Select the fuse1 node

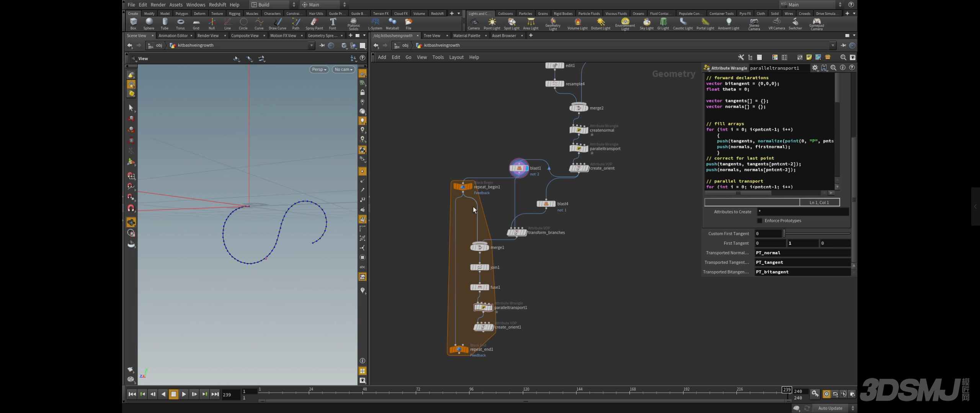coord(480,287)
